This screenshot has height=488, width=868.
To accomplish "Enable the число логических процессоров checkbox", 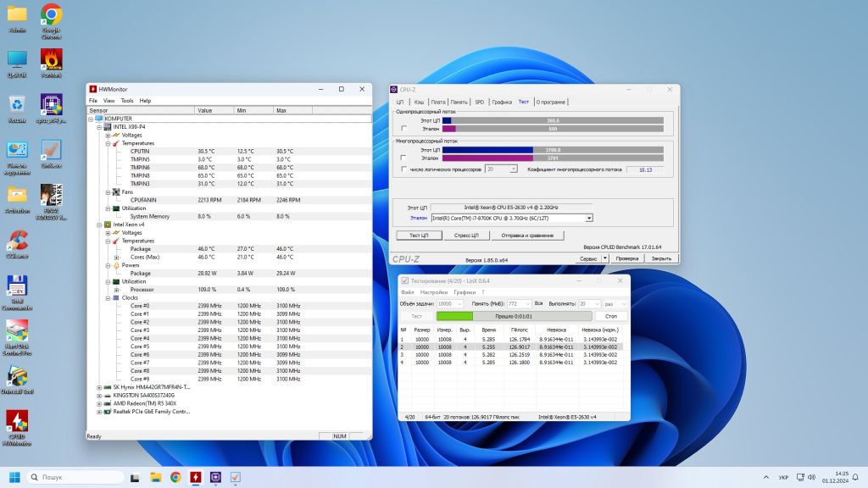I will pos(403,169).
